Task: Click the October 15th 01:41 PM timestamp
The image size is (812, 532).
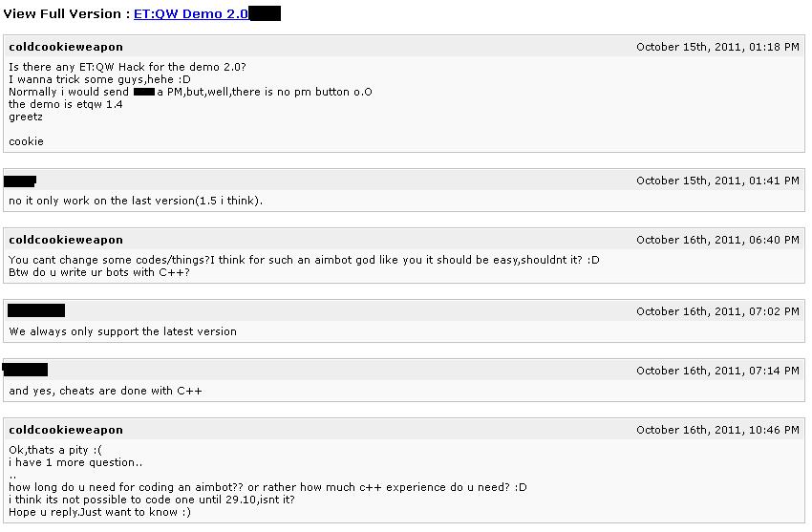Action: click(717, 181)
